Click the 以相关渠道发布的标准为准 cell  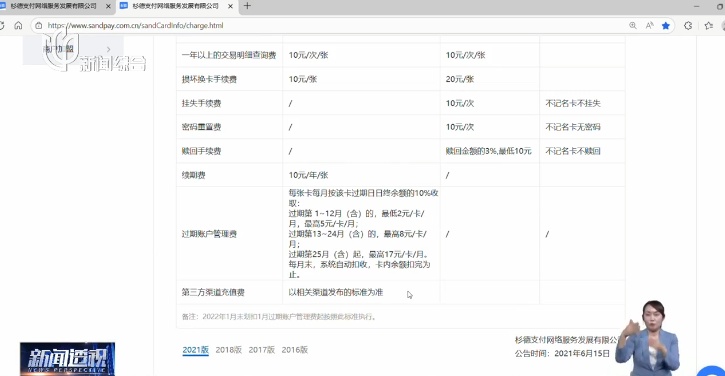pyautogui.click(x=336, y=292)
